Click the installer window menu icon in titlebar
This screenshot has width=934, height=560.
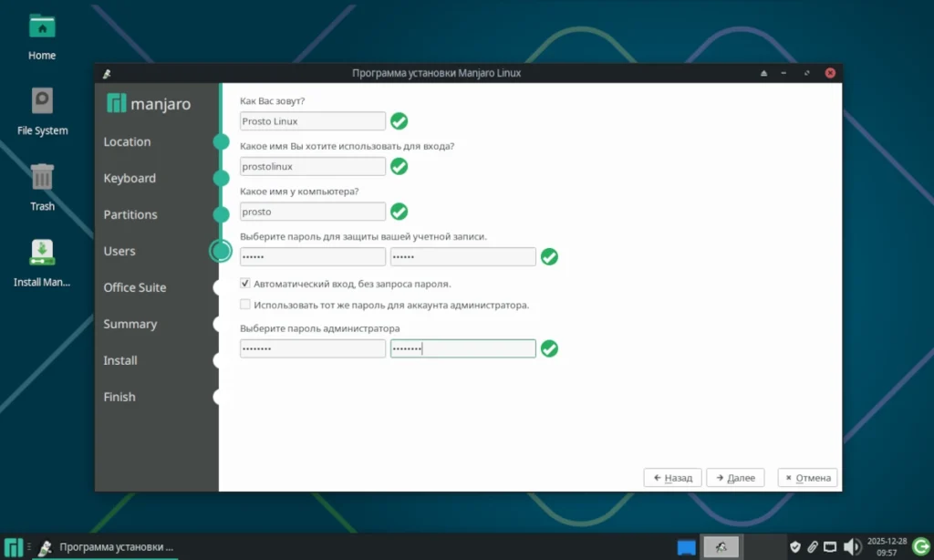107,73
